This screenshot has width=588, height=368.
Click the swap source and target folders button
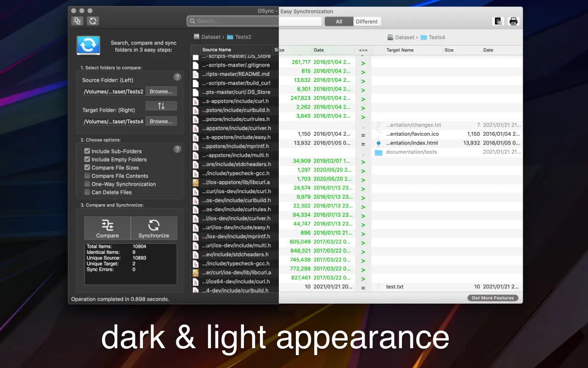click(161, 106)
